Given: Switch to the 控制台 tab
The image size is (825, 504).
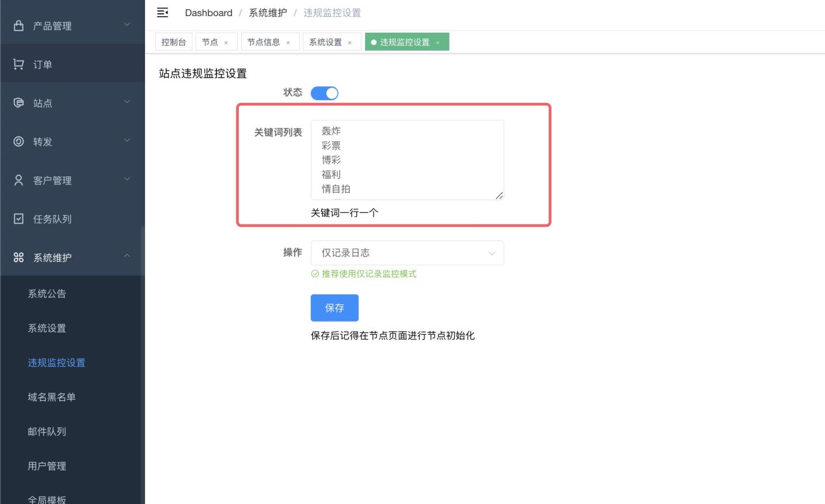Looking at the screenshot, I should pos(173,41).
